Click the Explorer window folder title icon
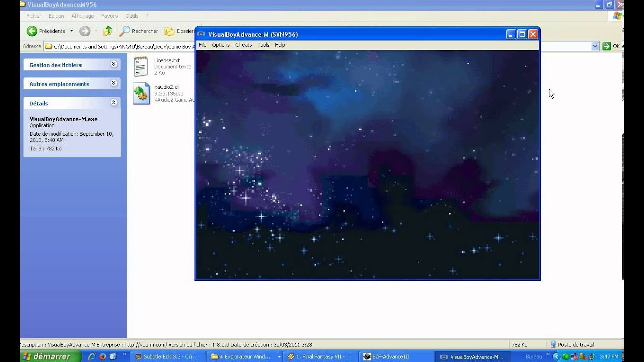Viewport: 644px width, 362px height. [23, 5]
